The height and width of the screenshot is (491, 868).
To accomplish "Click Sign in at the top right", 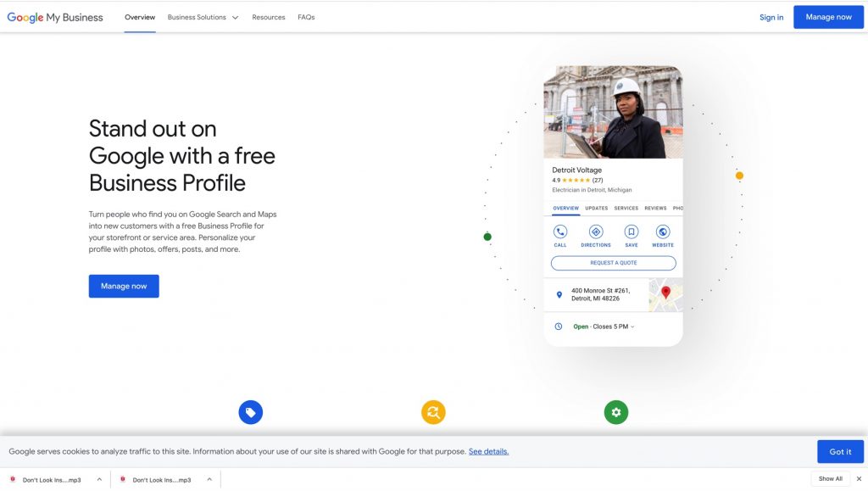I will (x=771, y=16).
